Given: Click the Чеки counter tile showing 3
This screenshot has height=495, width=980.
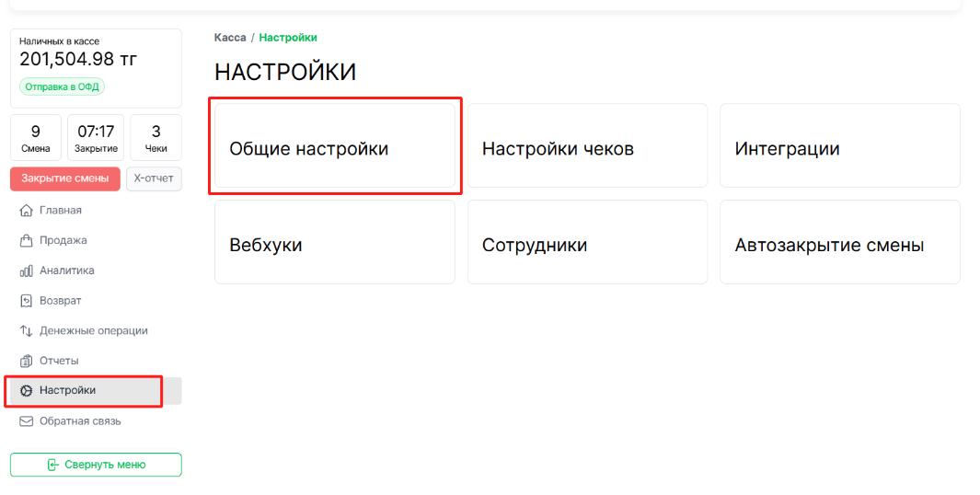Looking at the screenshot, I should [x=156, y=137].
